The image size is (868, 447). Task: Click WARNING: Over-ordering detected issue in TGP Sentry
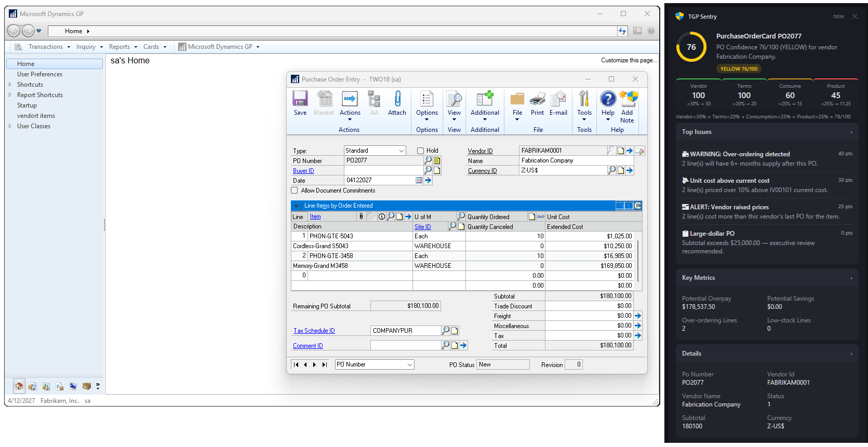(x=767, y=158)
